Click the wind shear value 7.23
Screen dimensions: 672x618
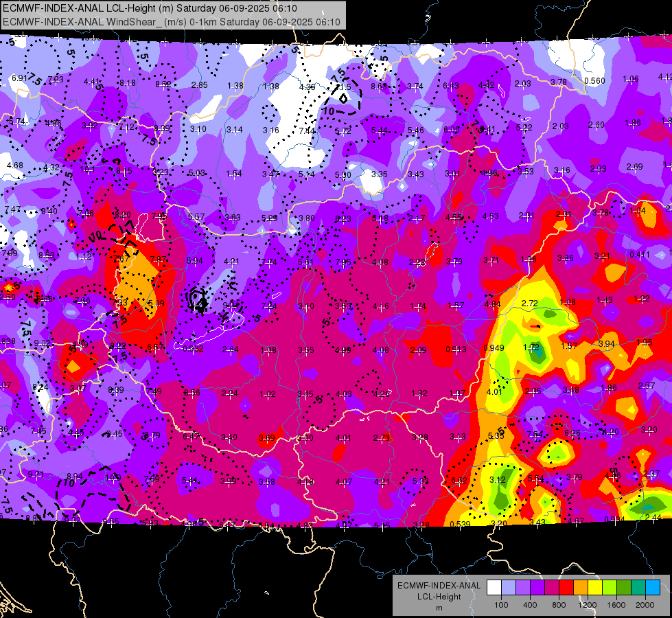pos(56,80)
